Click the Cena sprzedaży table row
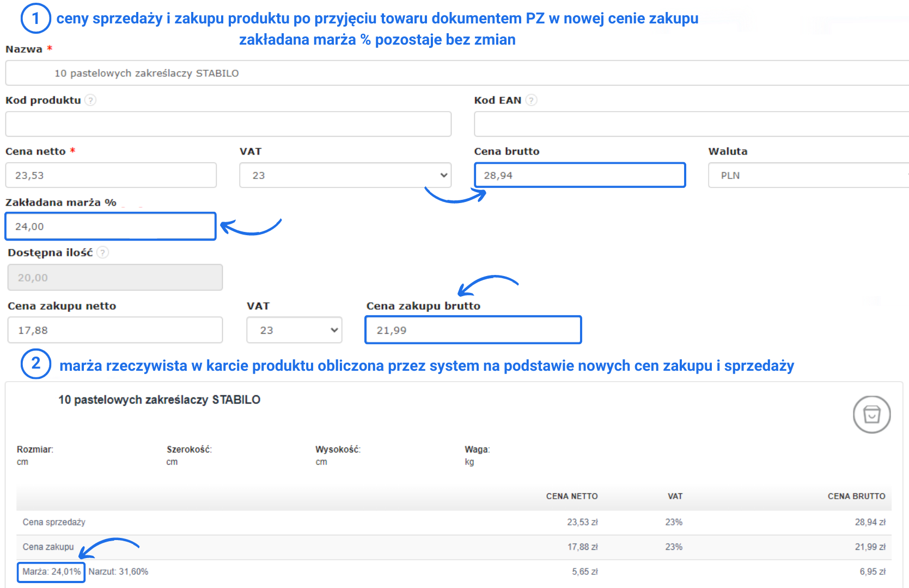The width and height of the screenshot is (909, 588). [453, 522]
